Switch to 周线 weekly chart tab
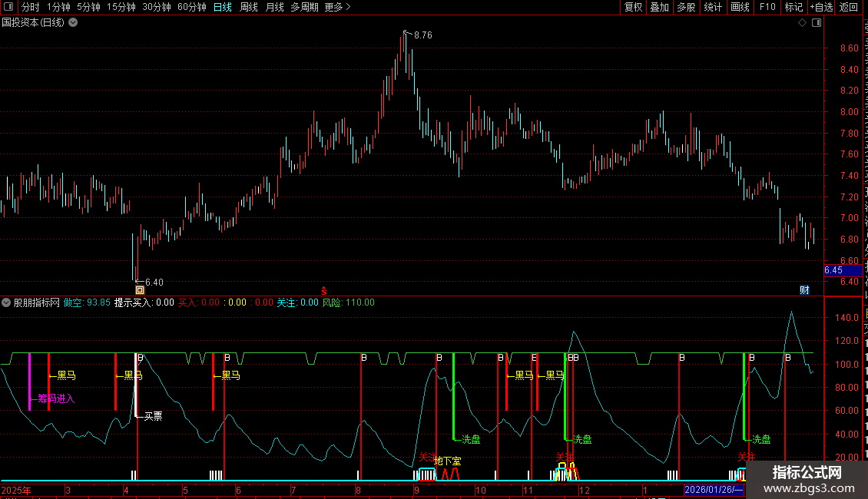The height and width of the screenshot is (499, 868). pyautogui.click(x=249, y=7)
